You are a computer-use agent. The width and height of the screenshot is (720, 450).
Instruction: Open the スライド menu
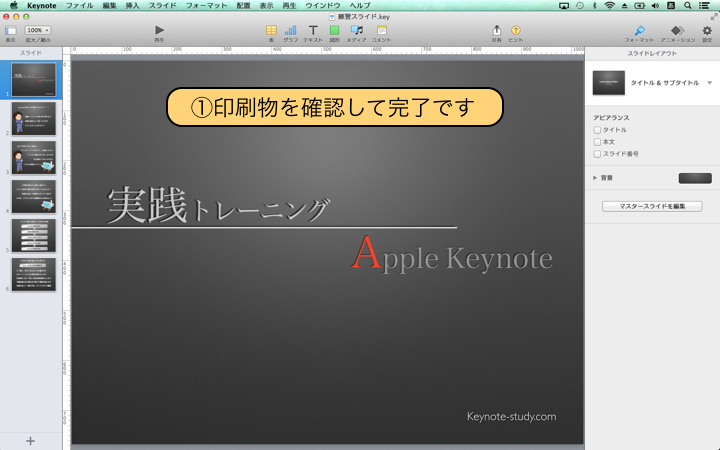click(x=162, y=6)
